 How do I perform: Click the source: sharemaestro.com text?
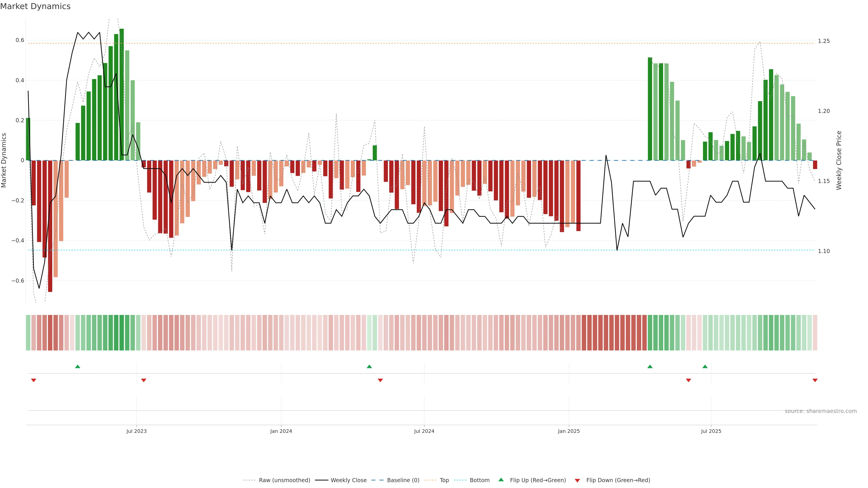pos(821,411)
